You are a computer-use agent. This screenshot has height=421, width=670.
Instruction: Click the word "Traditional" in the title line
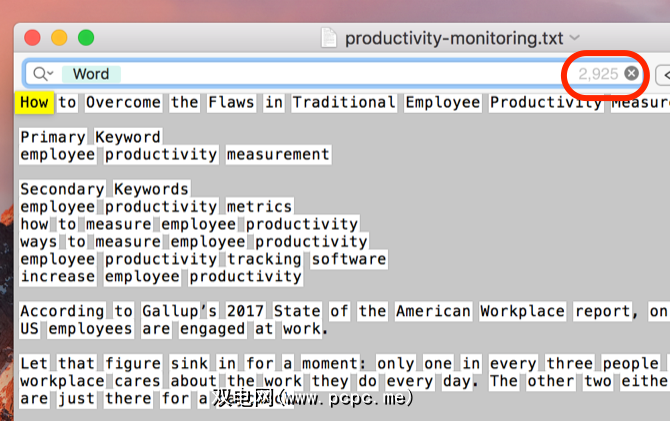tap(344, 102)
